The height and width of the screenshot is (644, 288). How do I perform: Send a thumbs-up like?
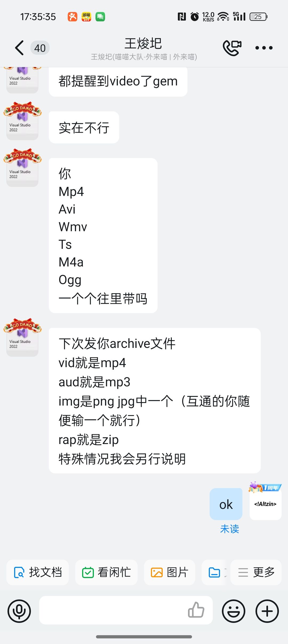coord(196,610)
